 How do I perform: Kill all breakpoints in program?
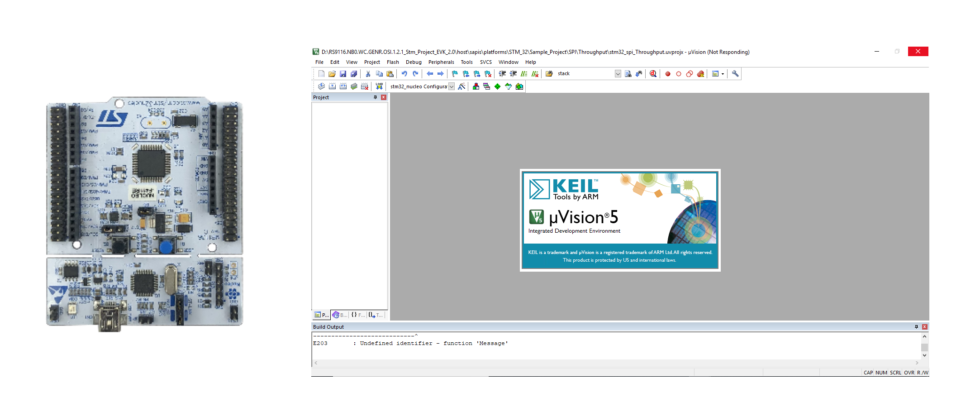tap(700, 73)
